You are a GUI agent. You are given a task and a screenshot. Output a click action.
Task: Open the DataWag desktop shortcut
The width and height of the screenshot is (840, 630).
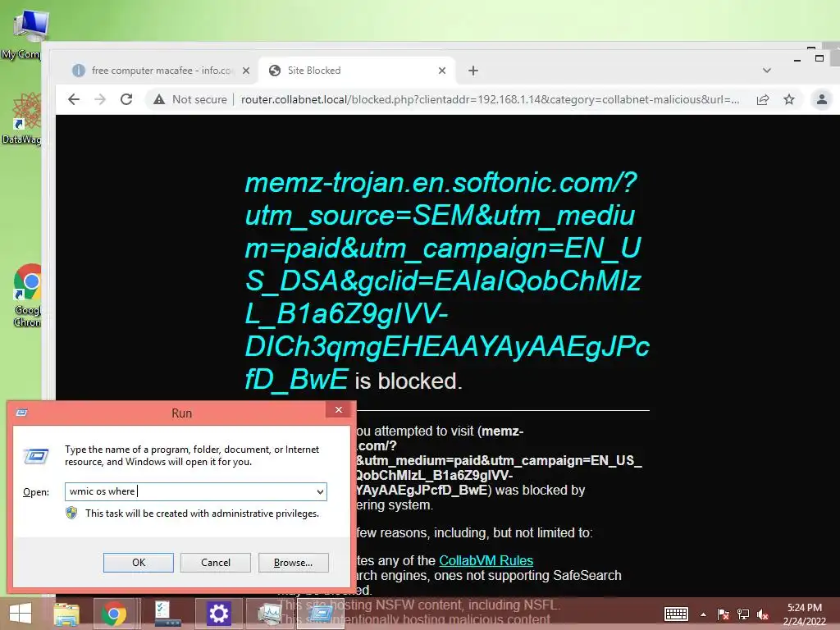(22, 119)
